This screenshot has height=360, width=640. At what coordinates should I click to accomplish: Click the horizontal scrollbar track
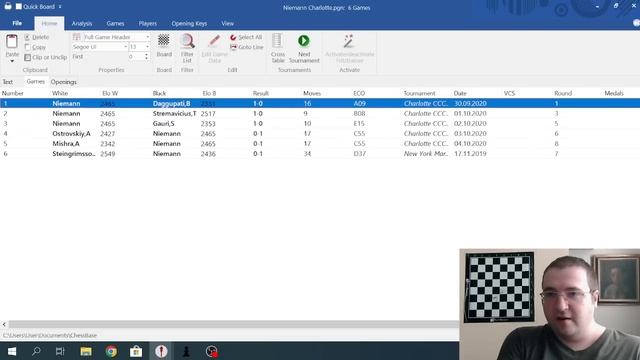coord(233,324)
